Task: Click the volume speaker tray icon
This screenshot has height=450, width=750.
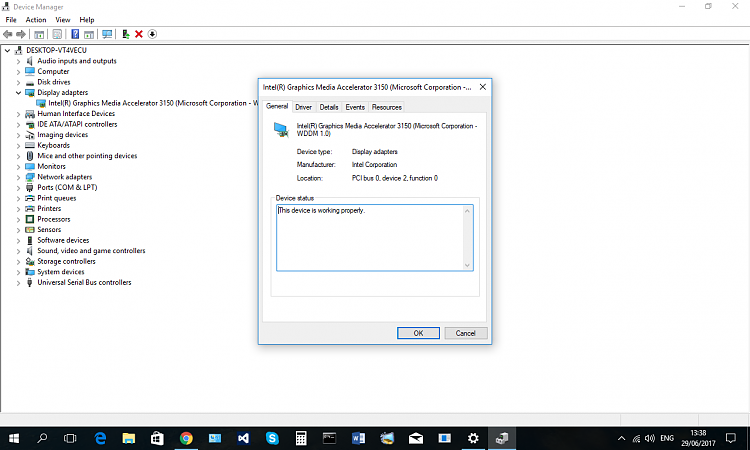Action: pyautogui.click(x=650, y=438)
